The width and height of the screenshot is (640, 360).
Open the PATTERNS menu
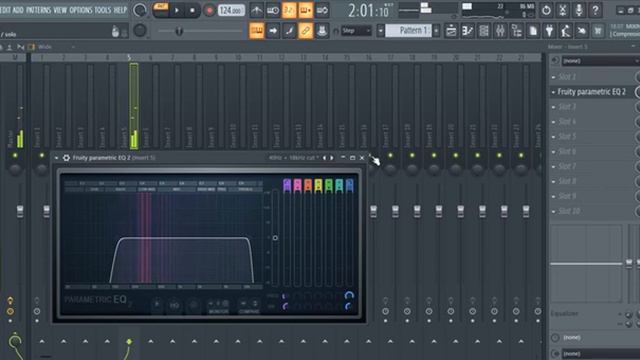(x=38, y=10)
